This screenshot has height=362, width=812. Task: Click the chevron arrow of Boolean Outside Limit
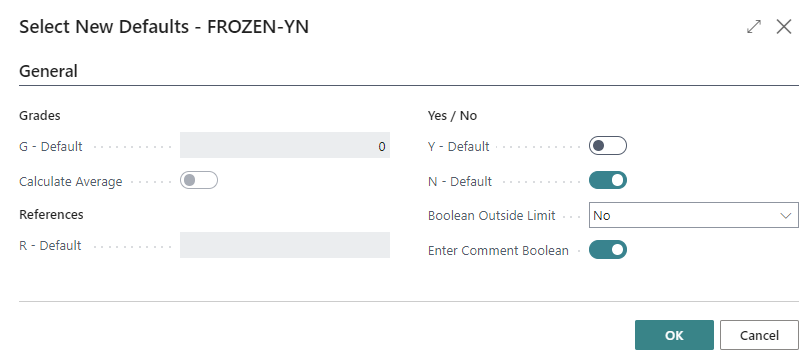(x=786, y=215)
